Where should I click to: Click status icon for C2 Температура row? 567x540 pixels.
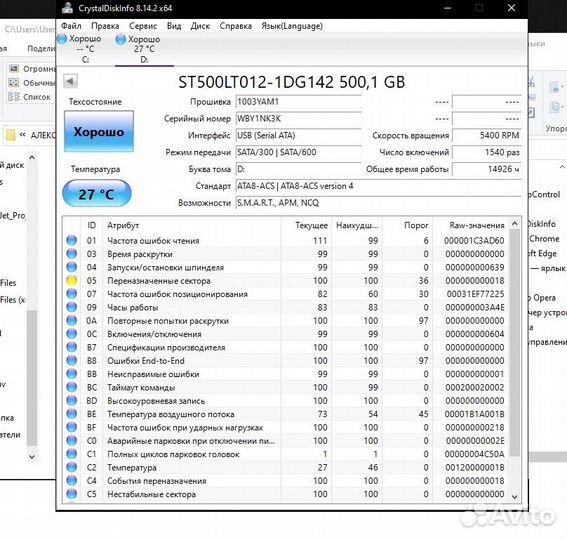[72, 467]
